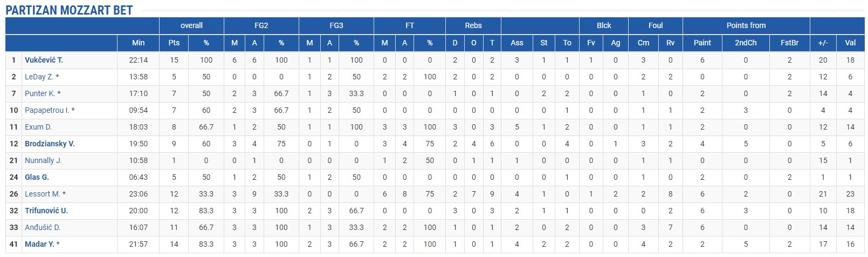
Task: Open Vukčević T. player profile link
Action: pyautogui.click(x=44, y=60)
